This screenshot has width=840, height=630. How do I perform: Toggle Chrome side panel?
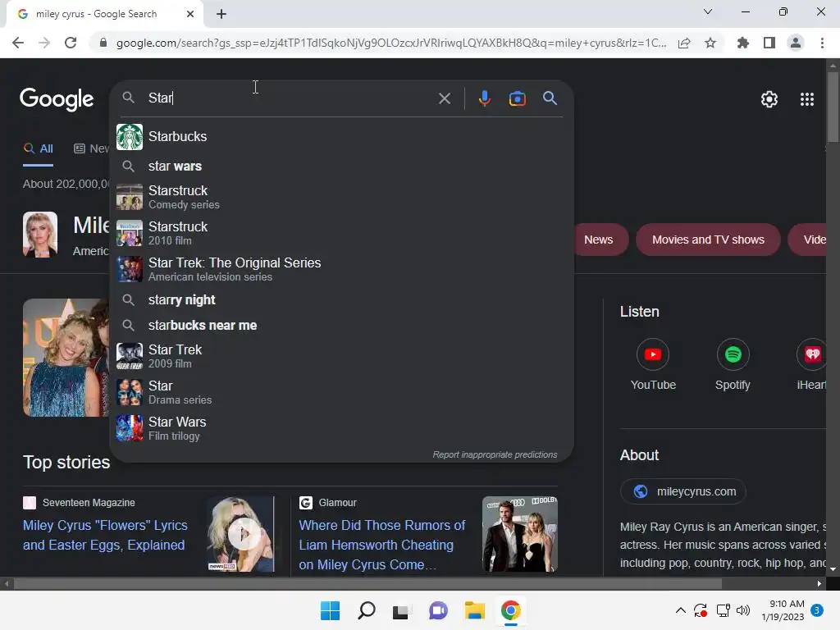coord(769,43)
